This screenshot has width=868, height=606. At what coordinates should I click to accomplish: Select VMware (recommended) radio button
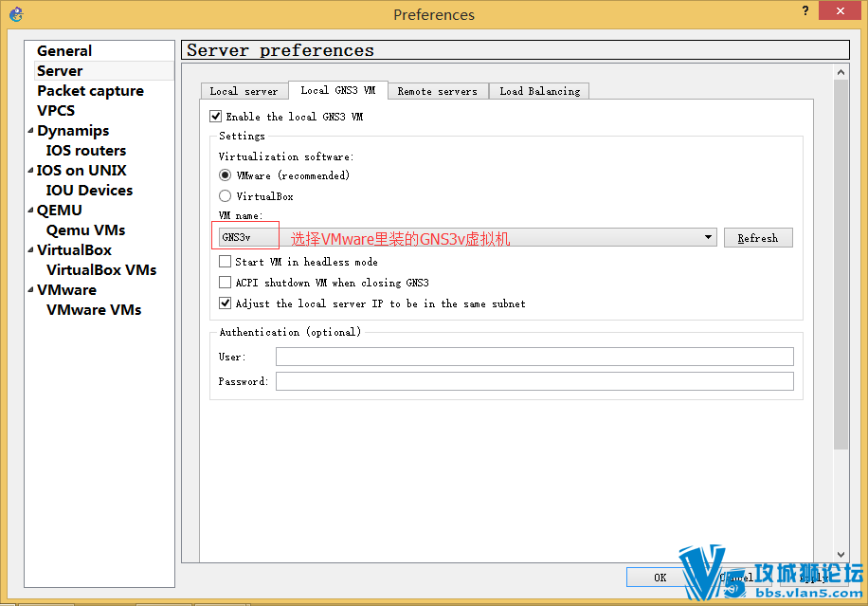point(225,175)
